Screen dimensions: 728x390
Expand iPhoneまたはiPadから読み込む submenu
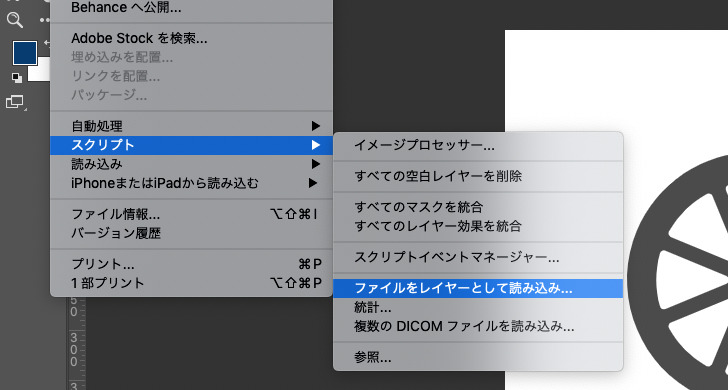pyautogui.click(x=191, y=183)
